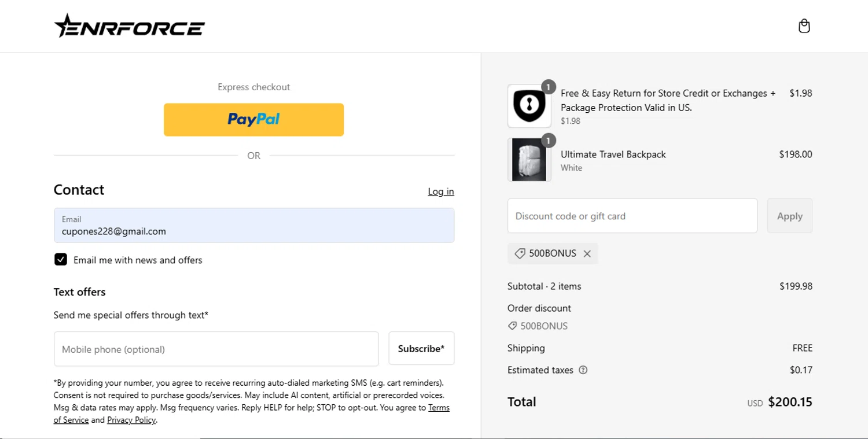Click the $0.17 estimated taxes value
The height and width of the screenshot is (439, 868).
pyautogui.click(x=801, y=370)
